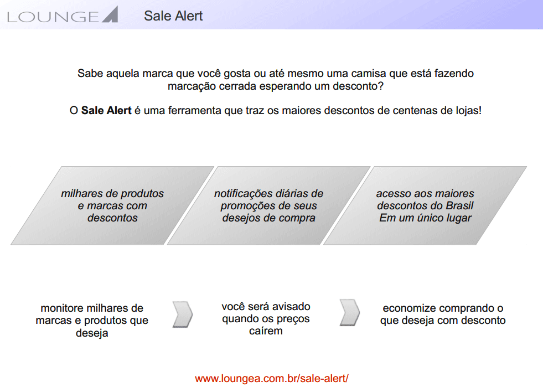Click the 'Sale Alert' slide title
543x392 pixels.
click(173, 16)
